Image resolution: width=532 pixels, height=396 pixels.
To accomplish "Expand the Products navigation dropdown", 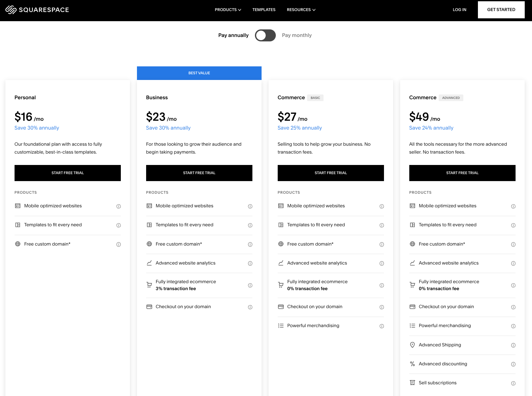I will (228, 10).
